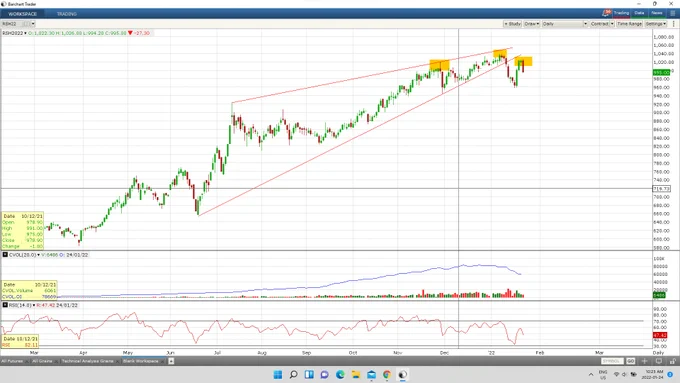680x383 pixels.
Task: Open the Widgets icon in taskbar
Action: click(309, 374)
